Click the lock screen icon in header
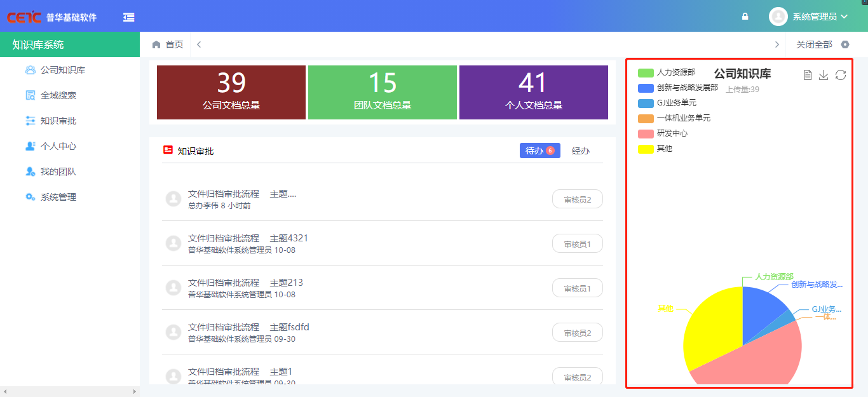 745,17
